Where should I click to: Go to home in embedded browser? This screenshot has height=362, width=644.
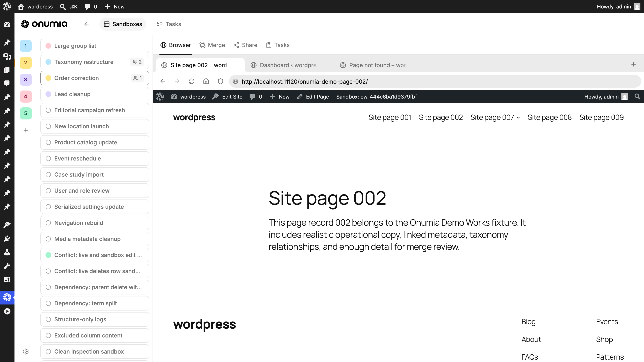pos(206,81)
